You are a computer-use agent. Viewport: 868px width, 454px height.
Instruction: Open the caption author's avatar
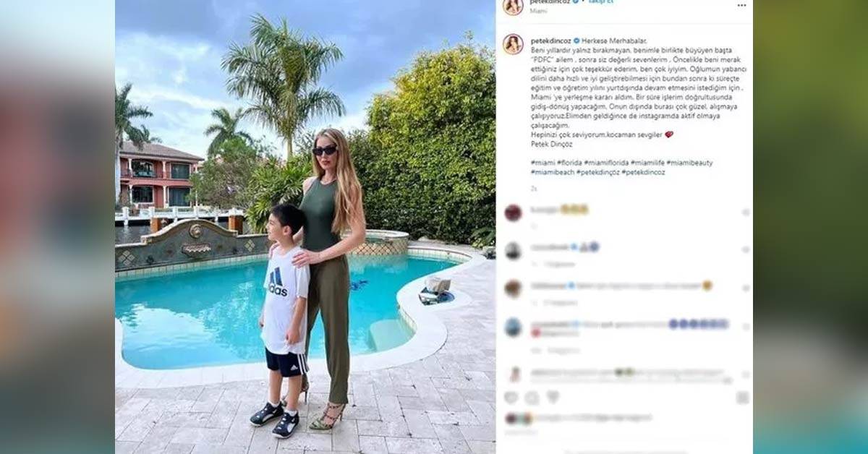513,44
